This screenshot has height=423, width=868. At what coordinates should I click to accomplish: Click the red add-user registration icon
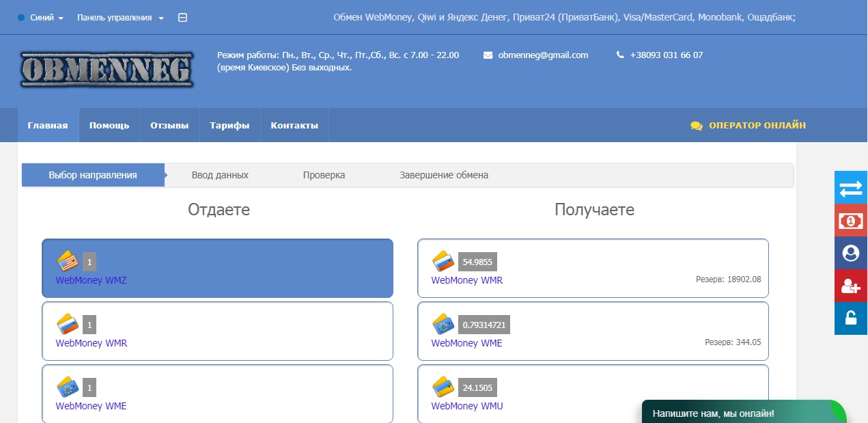coord(851,286)
